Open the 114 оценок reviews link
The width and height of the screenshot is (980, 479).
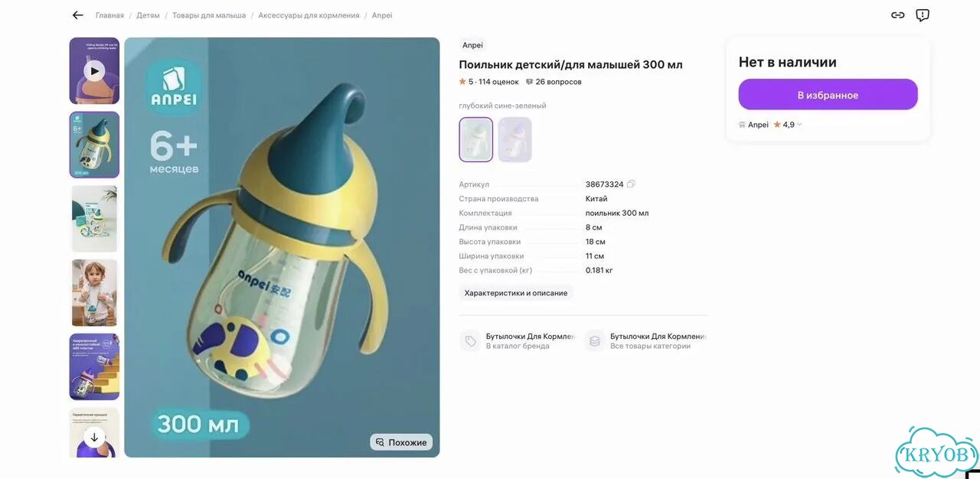click(x=498, y=82)
